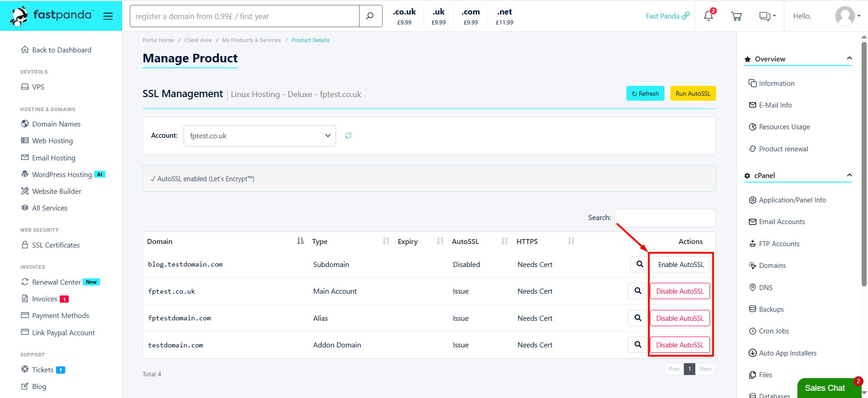Open SSL Certificates in sidebar
Screen dimensions: 868x398
pyautogui.click(x=50, y=245)
